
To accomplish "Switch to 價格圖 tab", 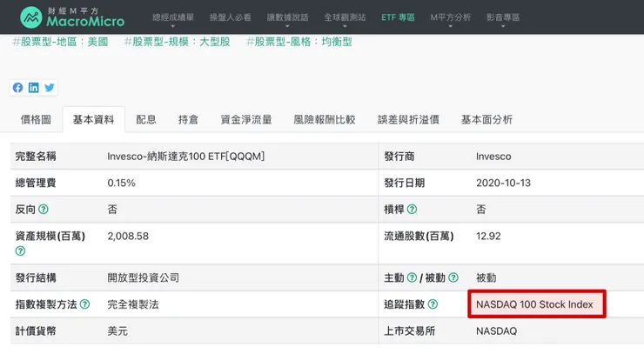I will tap(36, 119).
